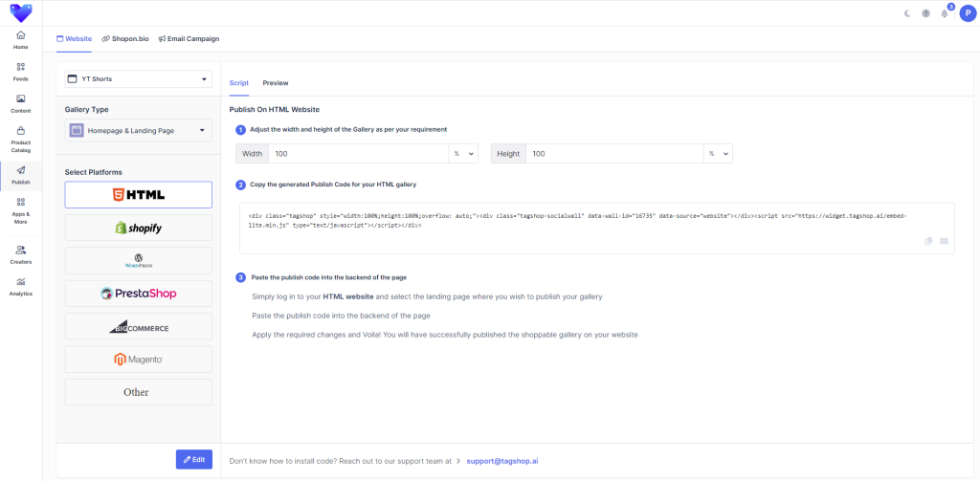This screenshot has height=481, width=980.
Task: Copy publish code with copy icon
Action: click(x=928, y=241)
